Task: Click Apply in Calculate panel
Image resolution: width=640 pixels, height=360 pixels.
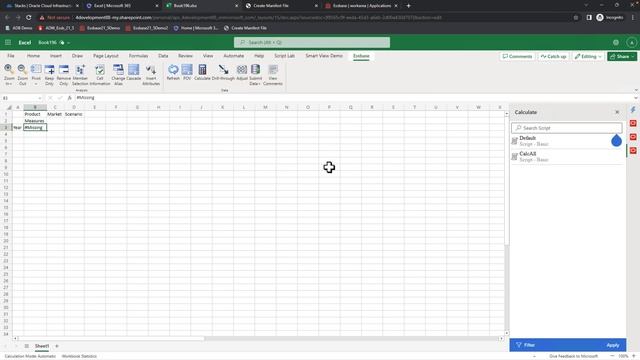Action: pos(612,345)
